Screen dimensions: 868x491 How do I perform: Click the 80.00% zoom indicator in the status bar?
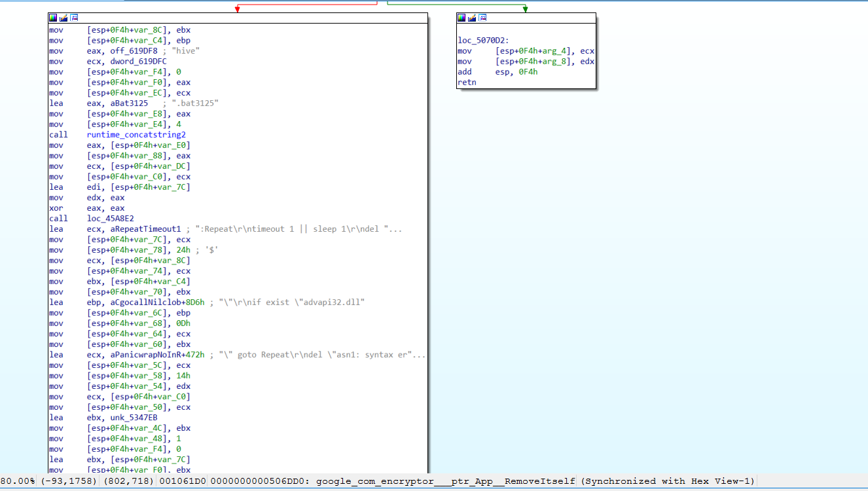tap(18, 481)
